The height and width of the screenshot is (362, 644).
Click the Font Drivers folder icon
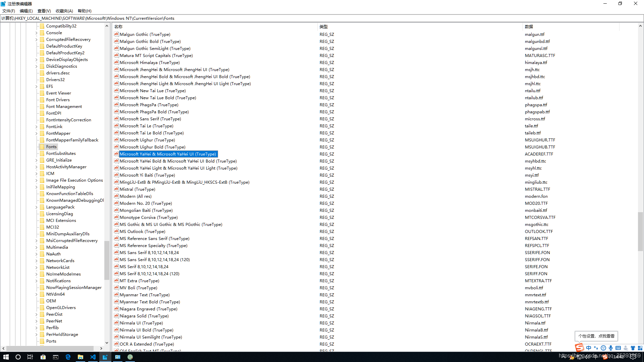[x=42, y=100]
